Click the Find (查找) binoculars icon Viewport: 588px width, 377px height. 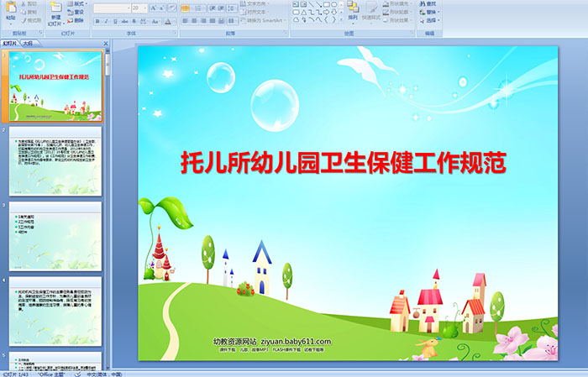pos(423,3)
